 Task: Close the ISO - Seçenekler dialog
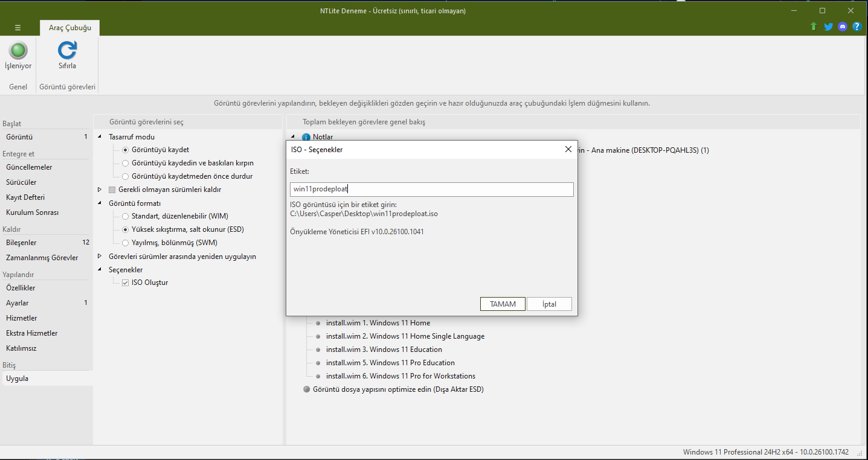(x=568, y=149)
